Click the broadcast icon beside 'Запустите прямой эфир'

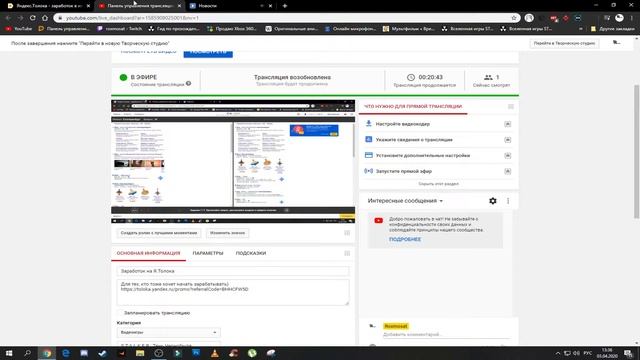369,171
